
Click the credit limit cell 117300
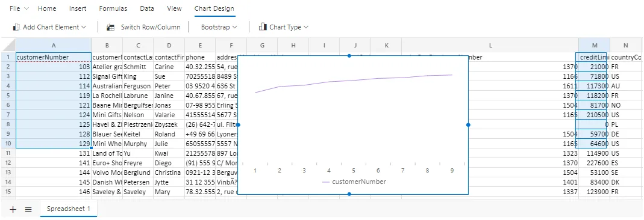point(595,86)
